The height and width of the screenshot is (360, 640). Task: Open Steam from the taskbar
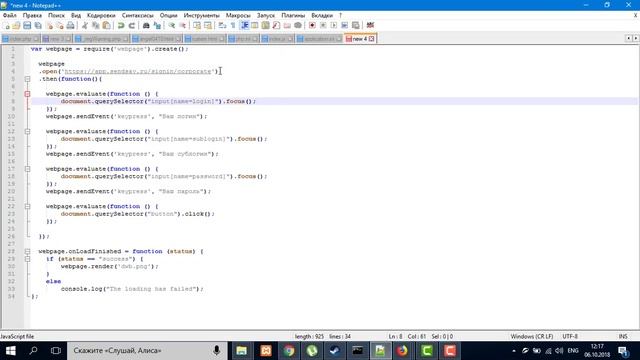point(335,351)
